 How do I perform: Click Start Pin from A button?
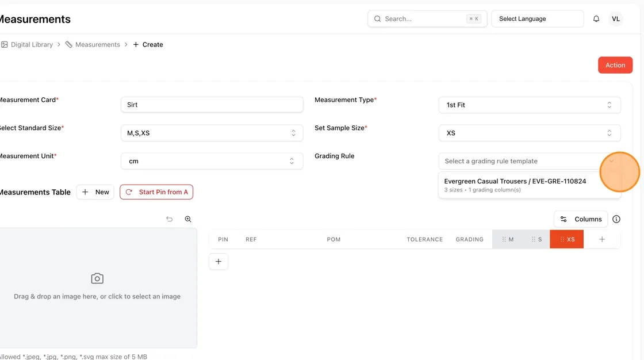(x=156, y=192)
